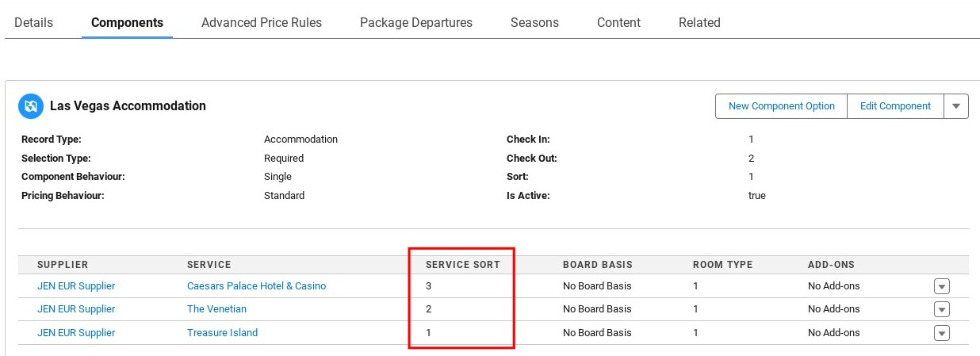The image size is (980, 356).
Task: Select the Related tab
Action: click(699, 22)
